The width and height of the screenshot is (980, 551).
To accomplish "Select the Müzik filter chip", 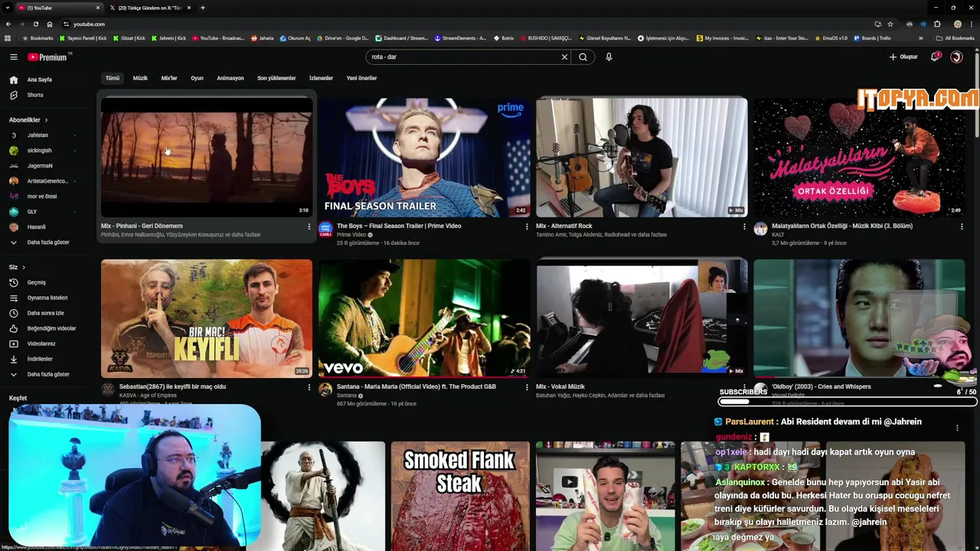I will [140, 78].
